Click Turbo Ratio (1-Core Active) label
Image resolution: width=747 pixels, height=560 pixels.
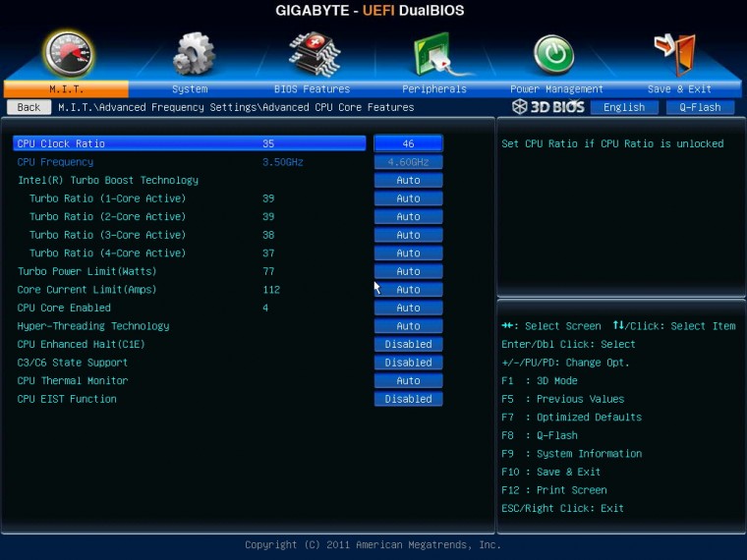tap(108, 198)
